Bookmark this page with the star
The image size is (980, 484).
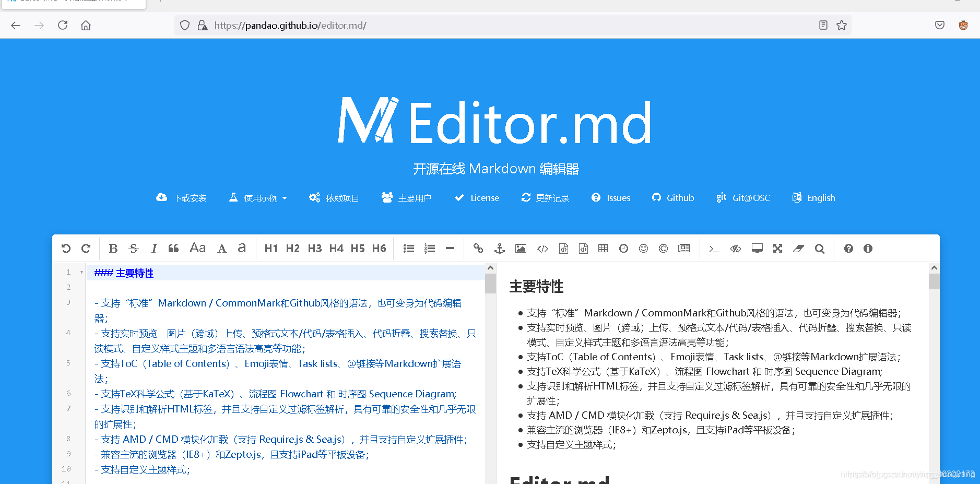tap(842, 25)
